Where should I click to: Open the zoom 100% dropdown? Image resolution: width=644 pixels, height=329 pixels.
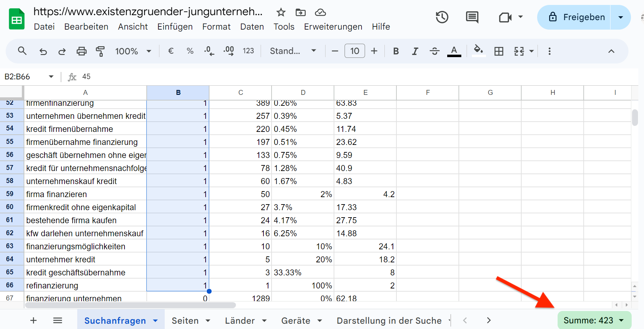click(133, 51)
